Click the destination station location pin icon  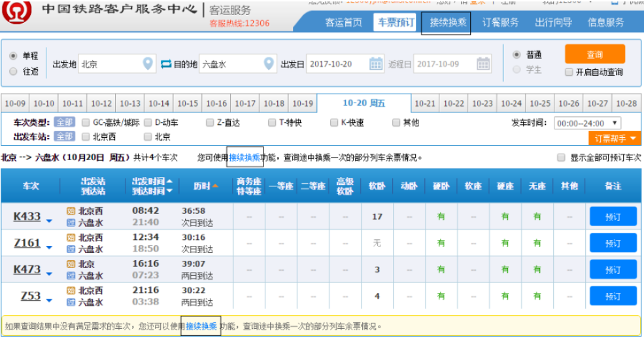(269, 63)
